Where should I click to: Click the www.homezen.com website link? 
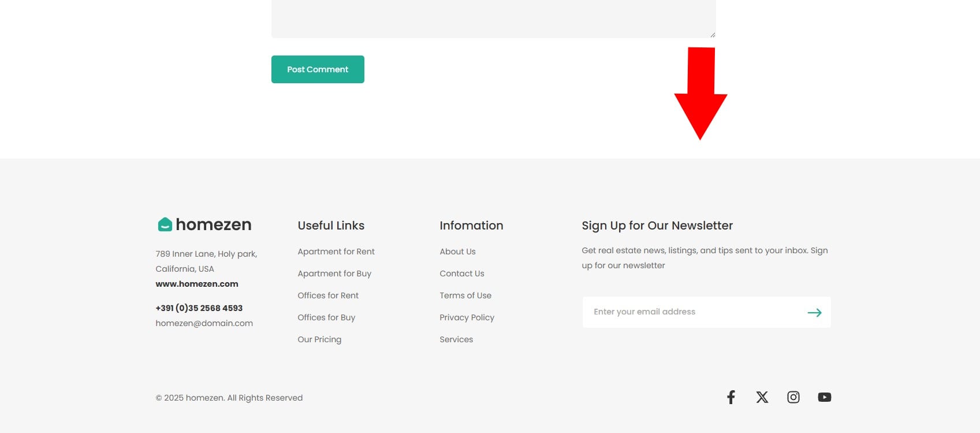tap(196, 284)
